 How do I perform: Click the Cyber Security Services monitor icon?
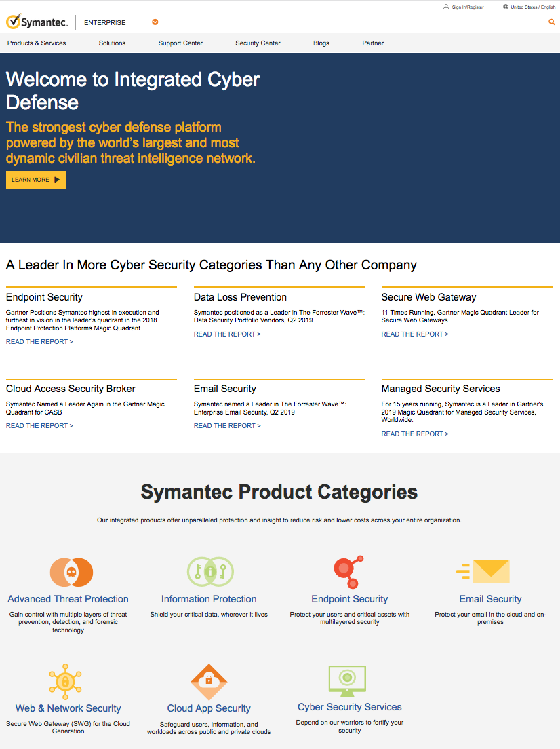(347, 680)
